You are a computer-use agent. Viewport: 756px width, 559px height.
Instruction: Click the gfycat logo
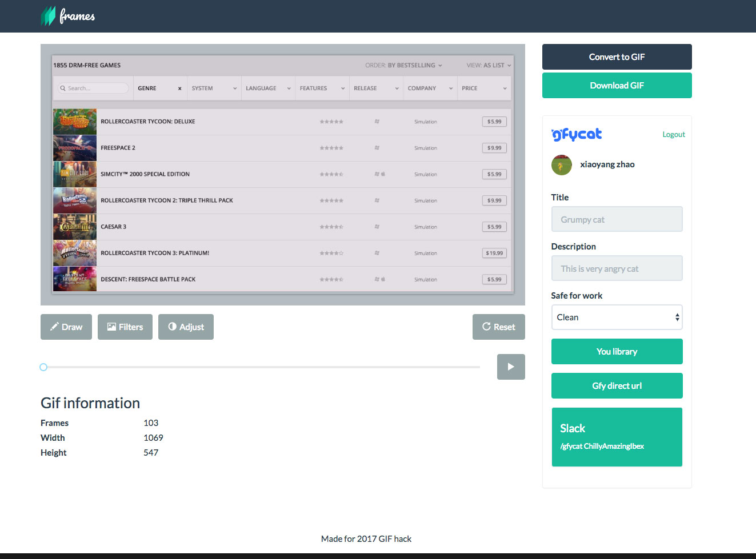tap(577, 134)
